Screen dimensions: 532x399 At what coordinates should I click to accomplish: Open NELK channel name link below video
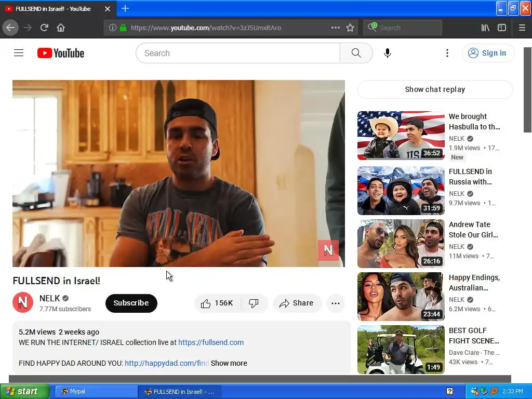click(x=49, y=298)
